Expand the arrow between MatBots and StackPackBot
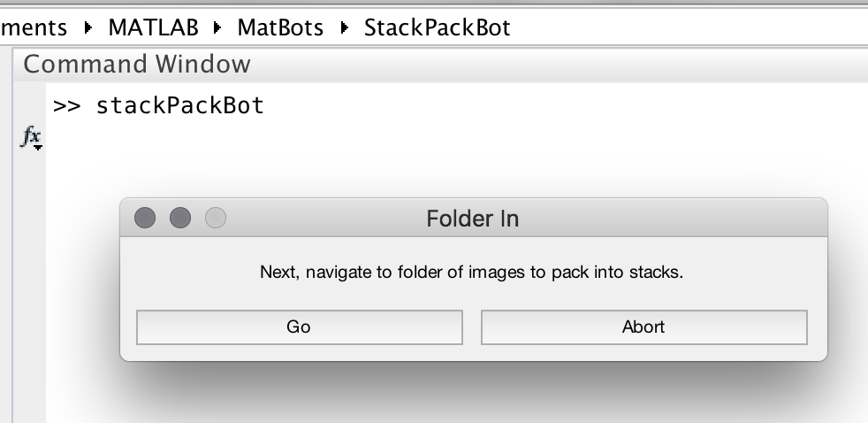 (345, 27)
